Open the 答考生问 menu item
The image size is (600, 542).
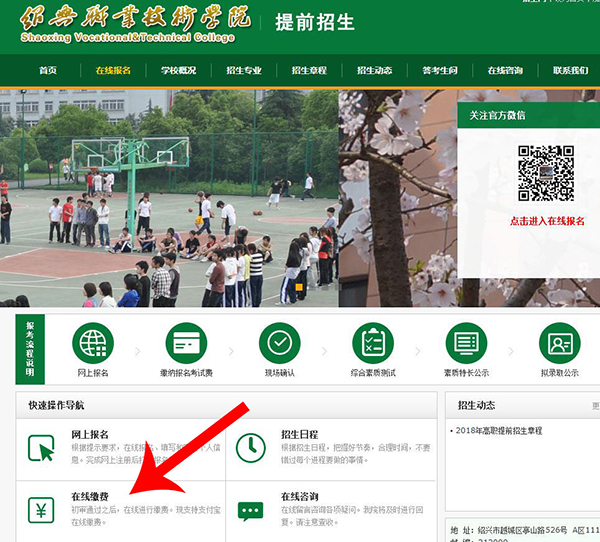coord(440,70)
